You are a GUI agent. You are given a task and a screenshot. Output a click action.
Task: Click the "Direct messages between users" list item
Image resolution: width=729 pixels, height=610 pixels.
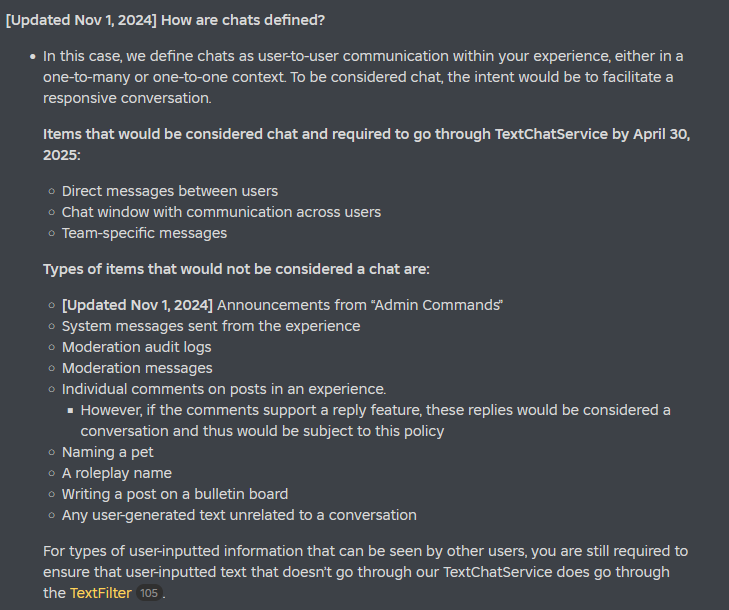click(x=170, y=191)
